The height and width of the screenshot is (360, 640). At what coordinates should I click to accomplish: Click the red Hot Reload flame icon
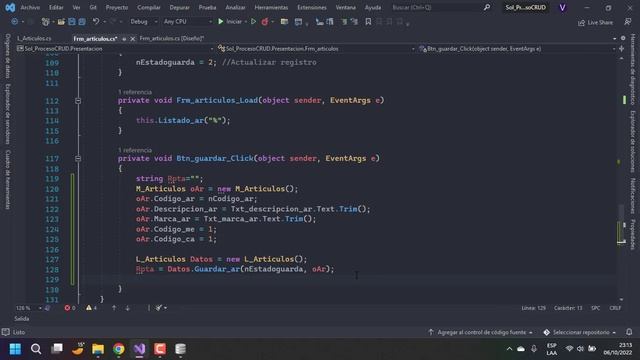tap(264, 22)
